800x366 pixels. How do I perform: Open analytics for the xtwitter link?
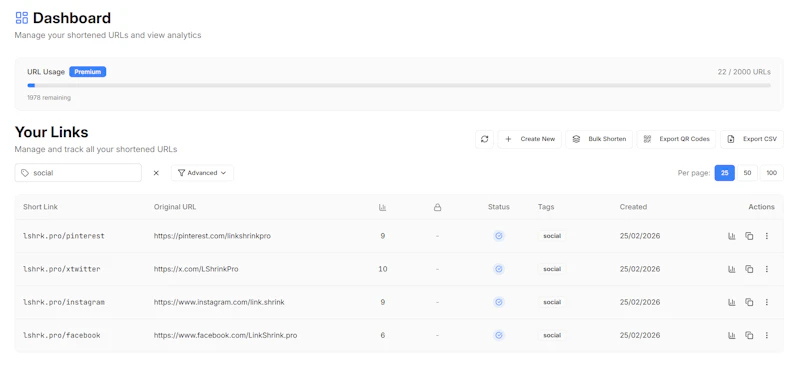(x=732, y=269)
